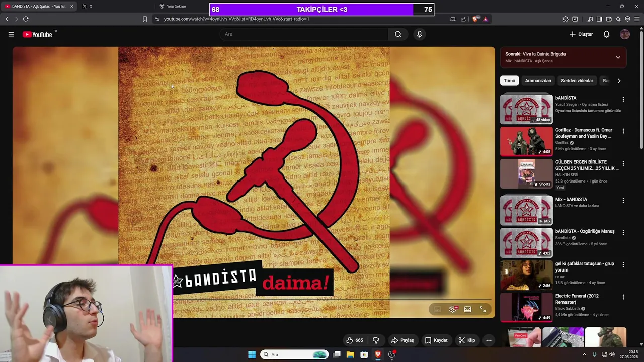The height and width of the screenshot is (362, 644).
Task: Click the Windows taskbar Ara search box
Action: click(294, 354)
